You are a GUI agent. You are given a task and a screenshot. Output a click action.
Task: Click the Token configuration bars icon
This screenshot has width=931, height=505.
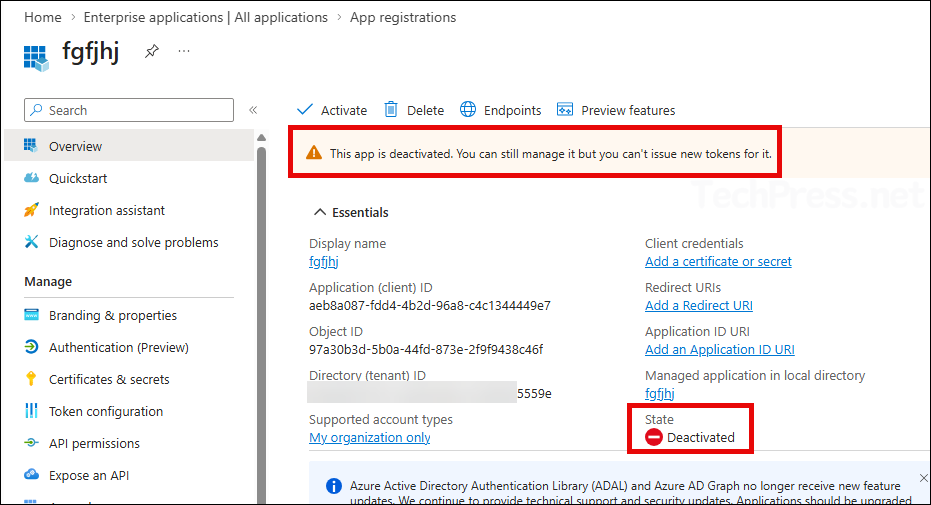[x=31, y=411]
